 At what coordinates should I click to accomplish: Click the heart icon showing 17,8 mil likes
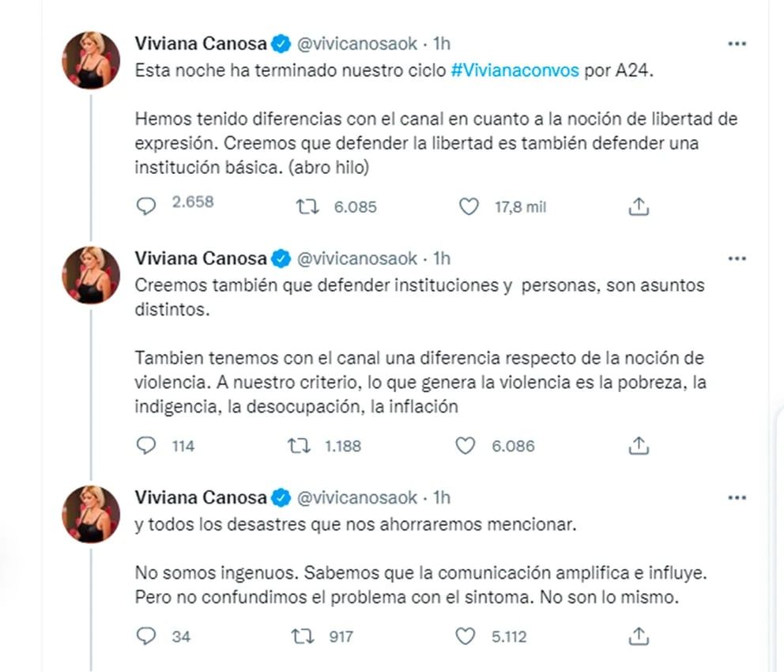tap(469, 206)
